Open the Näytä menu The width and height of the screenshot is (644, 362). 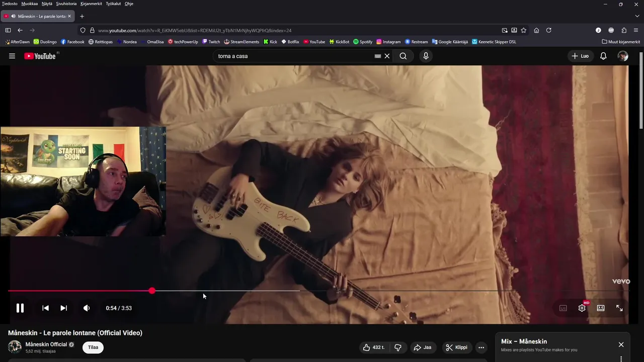pos(47,4)
